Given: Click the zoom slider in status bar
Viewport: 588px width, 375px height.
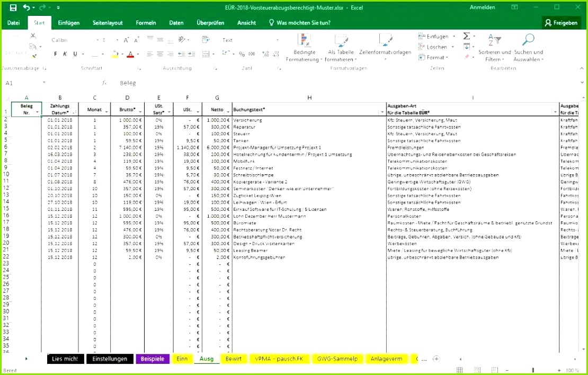Looking at the screenshot, I should (x=532, y=371).
